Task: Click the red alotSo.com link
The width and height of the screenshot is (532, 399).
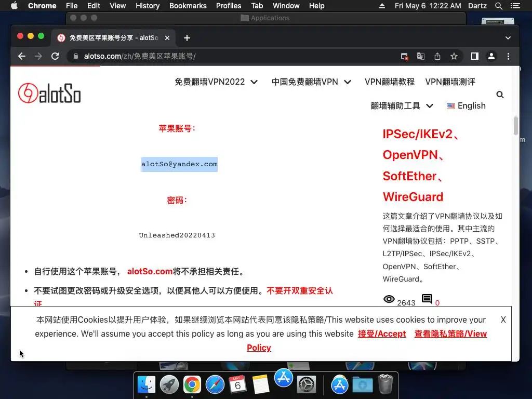Action: pos(150,271)
